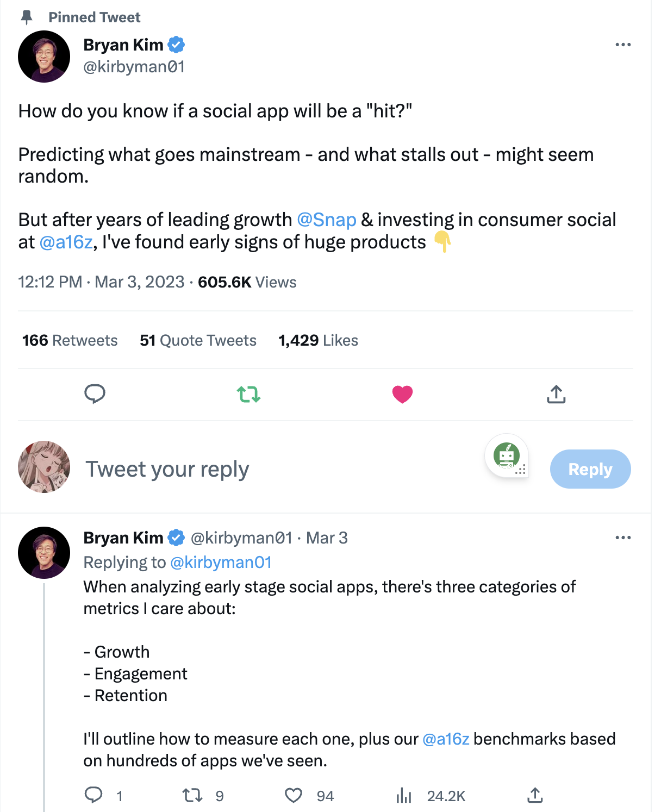This screenshot has height=812, width=661.
Task: View the 51 Quote Tweets list
Action: click(198, 340)
